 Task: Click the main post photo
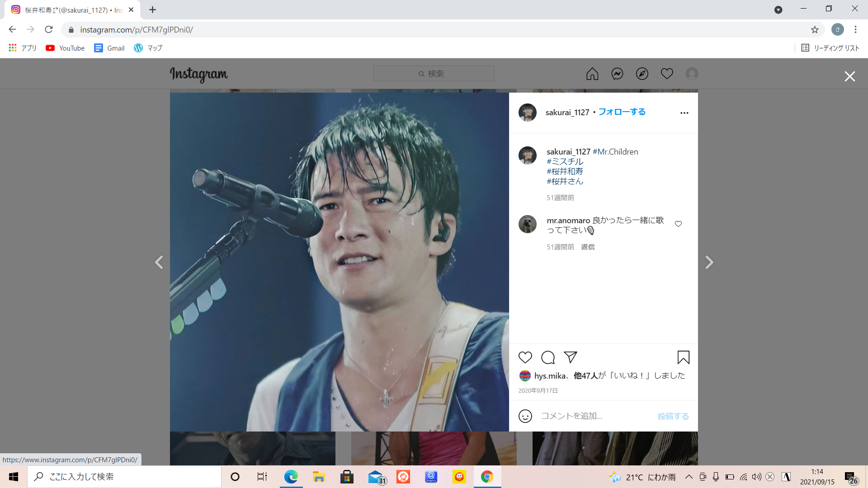point(340,262)
